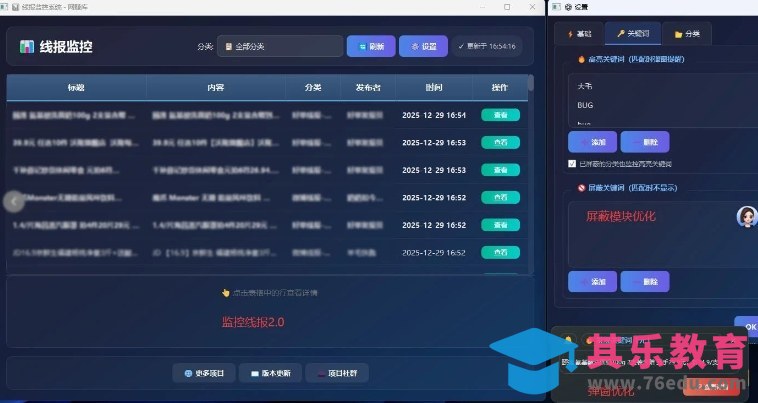Switch to the 基础 tab in settings
Viewport: 758px width, 403px height.
click(x=579, y=34)
